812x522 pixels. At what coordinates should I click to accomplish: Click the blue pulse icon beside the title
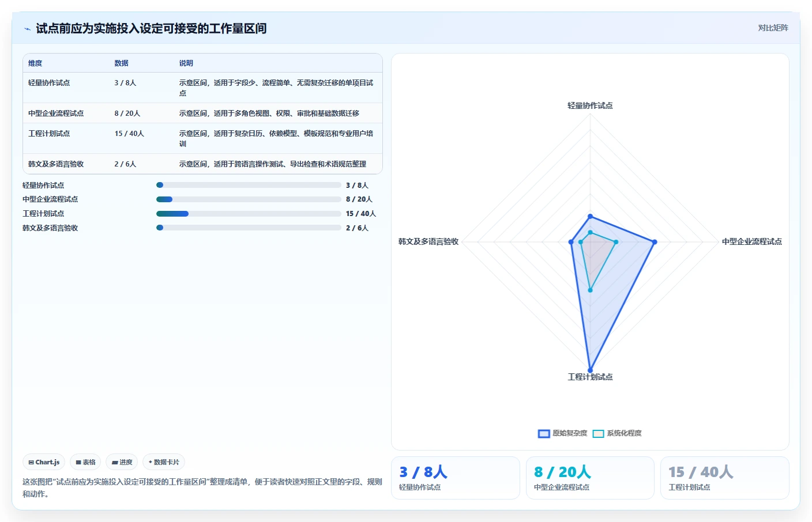click(27, 29)
